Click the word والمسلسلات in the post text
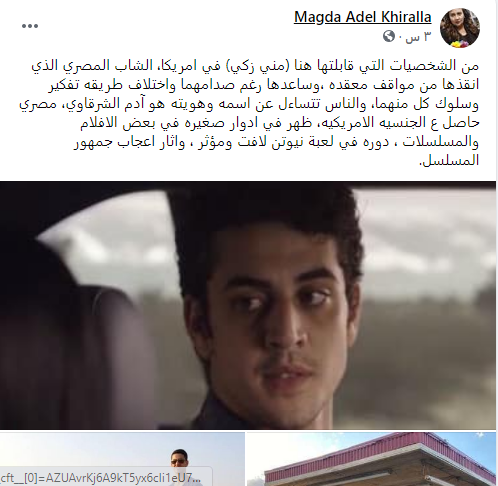 pyautogui.click(x=440, y=142)
